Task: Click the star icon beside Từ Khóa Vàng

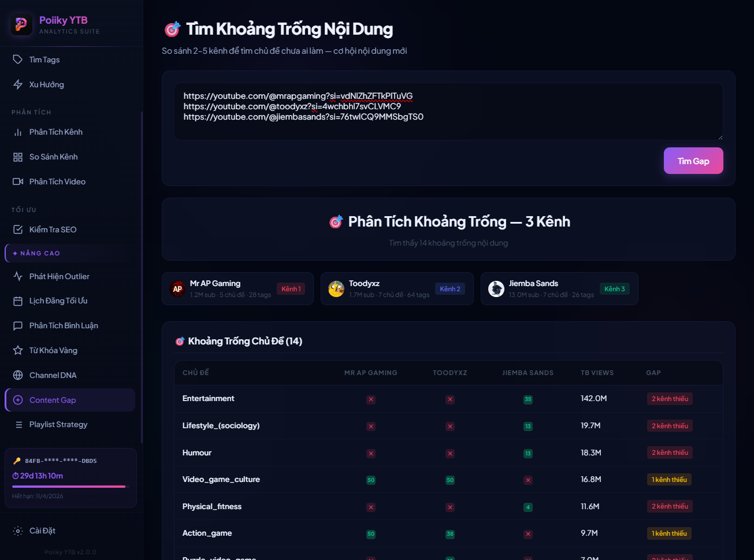Action: click(18, 350)
